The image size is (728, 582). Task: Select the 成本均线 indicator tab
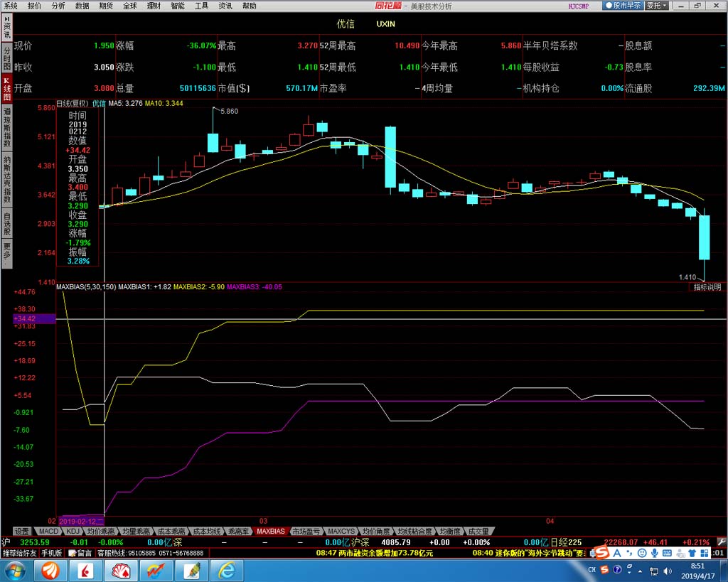[207, 532]
